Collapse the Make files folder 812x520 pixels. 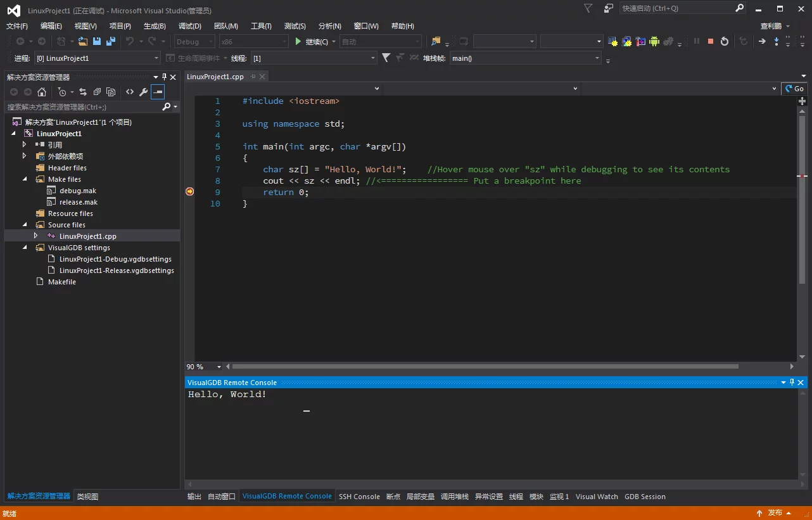(x=25, y=179)
